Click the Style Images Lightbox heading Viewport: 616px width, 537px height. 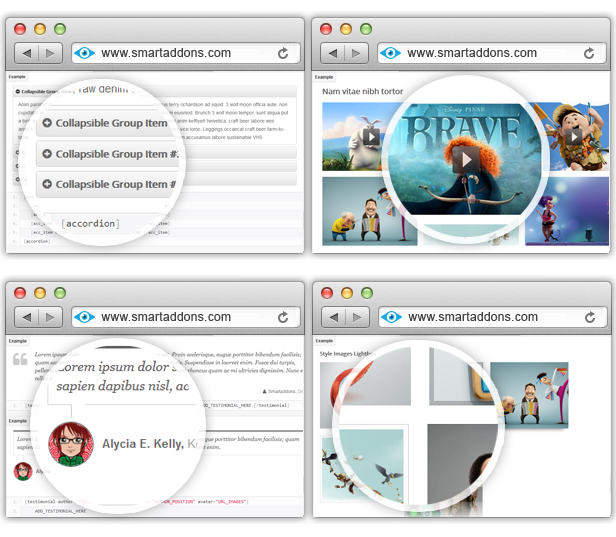pyautogui.click(x=347, y=354)
